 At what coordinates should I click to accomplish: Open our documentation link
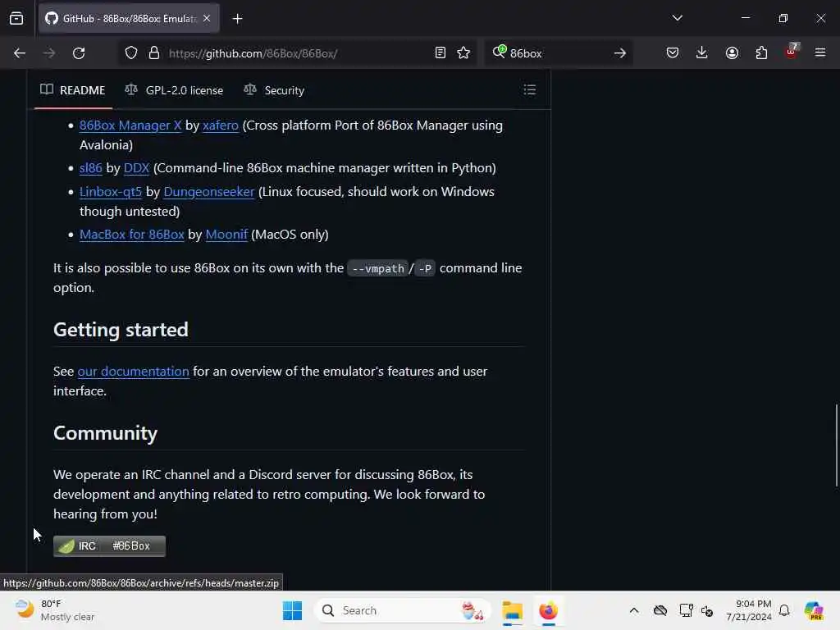click(x=134, y=372)
